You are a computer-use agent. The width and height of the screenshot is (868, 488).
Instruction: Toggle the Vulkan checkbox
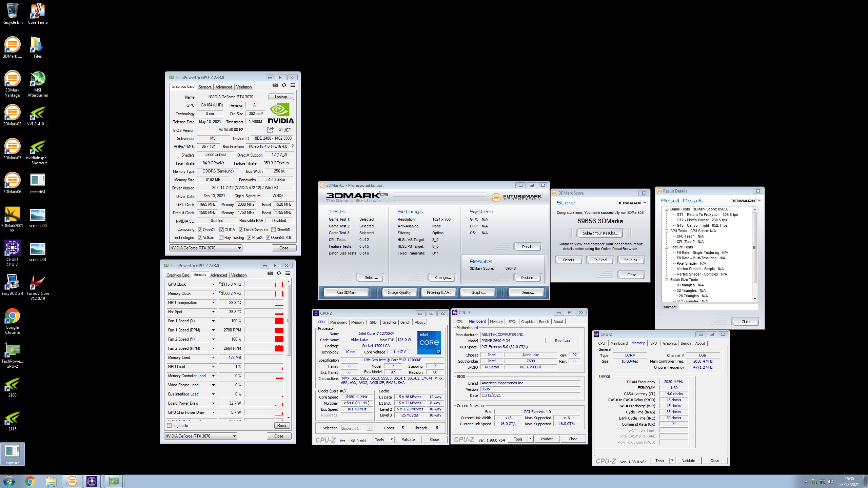[200, 238]
